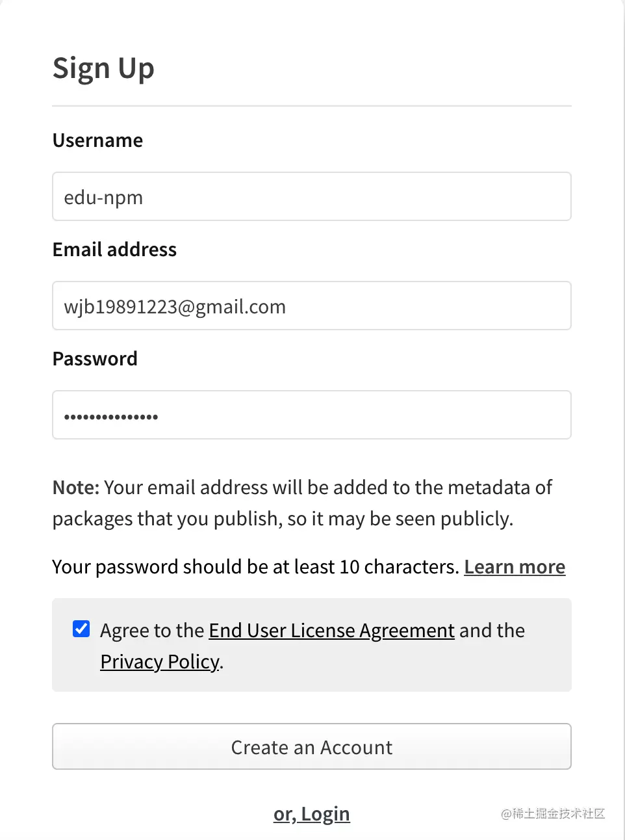
Task: Click the divider line below Sign Up
Action: click(312, 106)
